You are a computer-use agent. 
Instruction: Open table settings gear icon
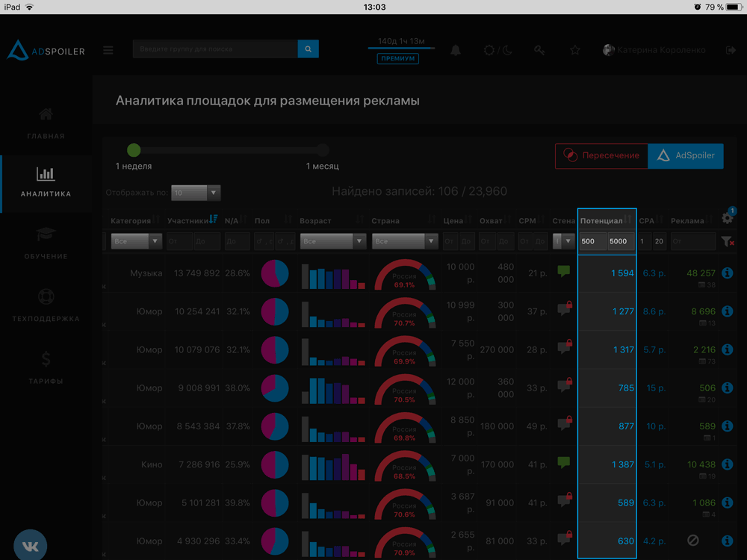pyautogui.click(x=727, y=218)
